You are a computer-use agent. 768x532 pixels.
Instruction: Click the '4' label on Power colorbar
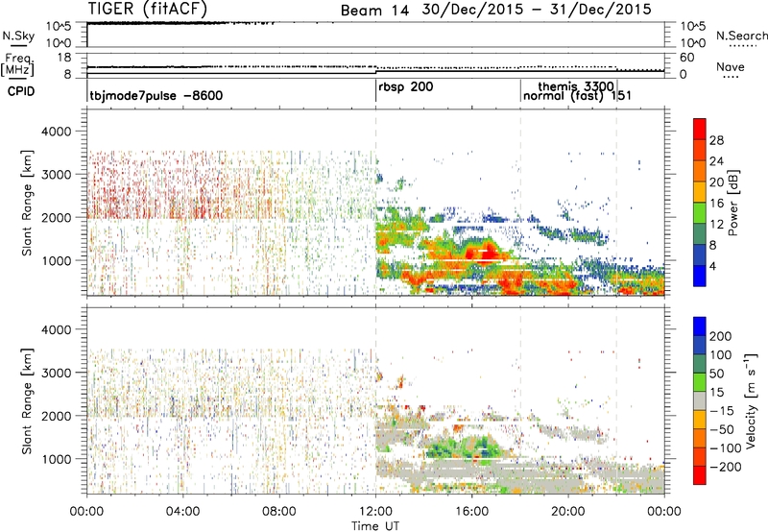[x=713, y=267]
